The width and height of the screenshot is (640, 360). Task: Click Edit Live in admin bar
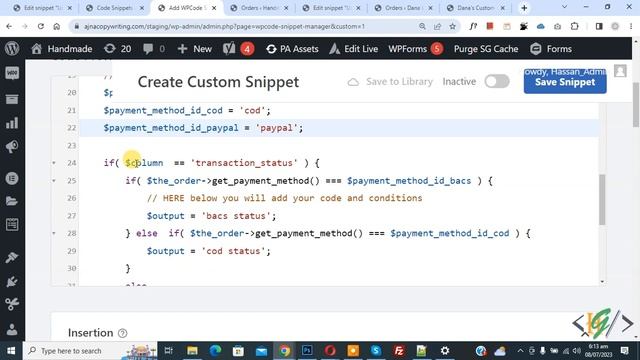tap(353, 49)
